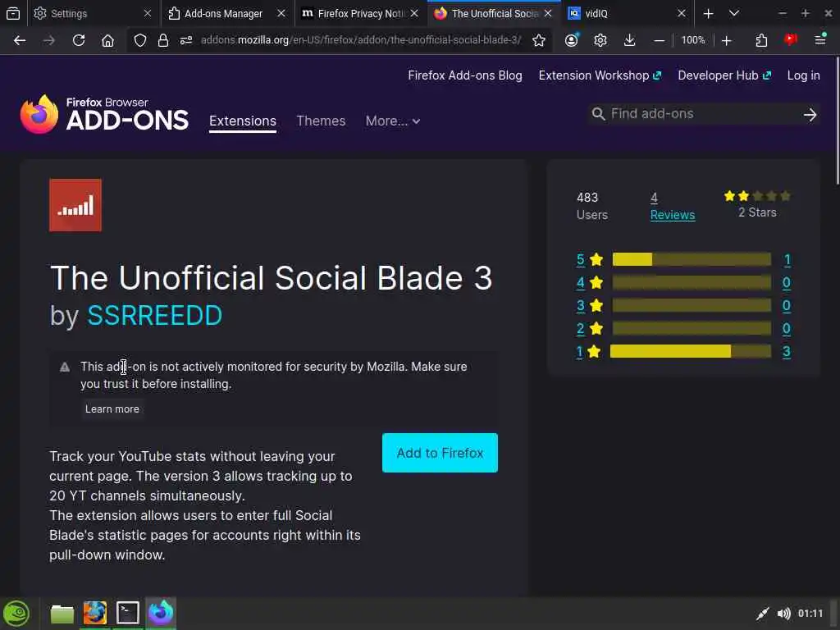The image size is (840, 630).
Task: Open the Firefox View icon
Action: (13, 13)
